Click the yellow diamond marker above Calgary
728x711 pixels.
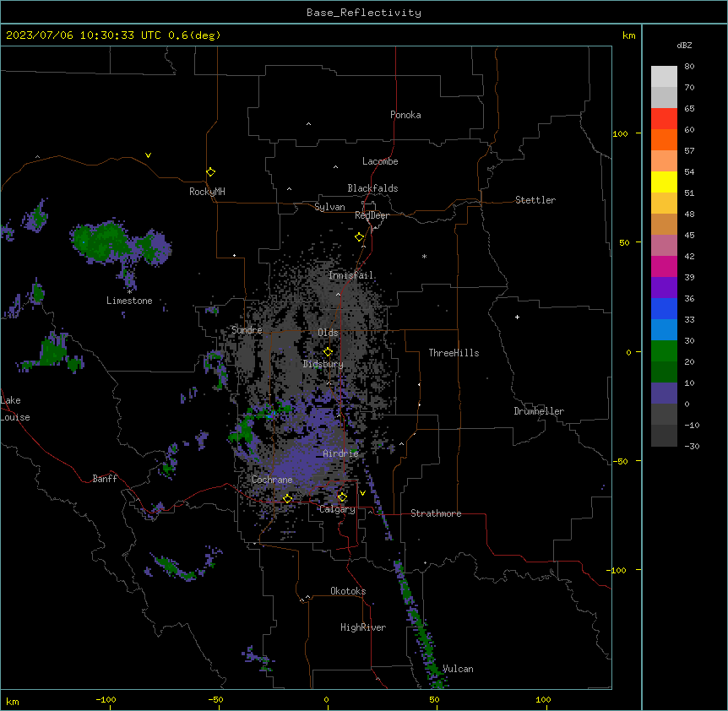(x=342, y=497)
